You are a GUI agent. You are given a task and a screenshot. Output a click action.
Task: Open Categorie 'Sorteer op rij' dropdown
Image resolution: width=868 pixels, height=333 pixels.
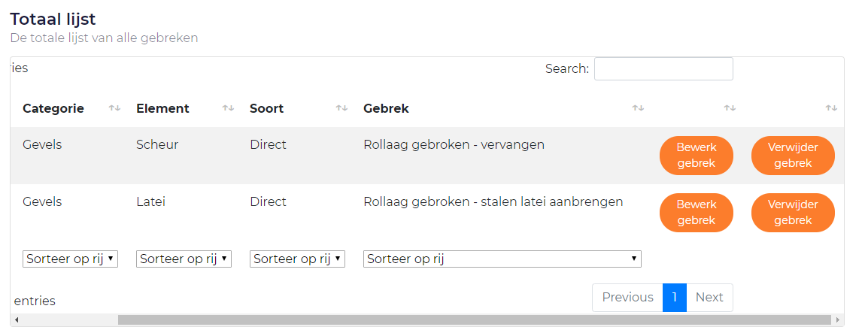pyautogui.click(x=71, y=259)
